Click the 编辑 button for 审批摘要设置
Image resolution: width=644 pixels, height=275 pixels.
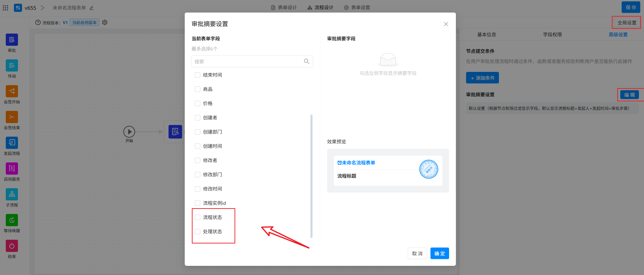[629, 95]
